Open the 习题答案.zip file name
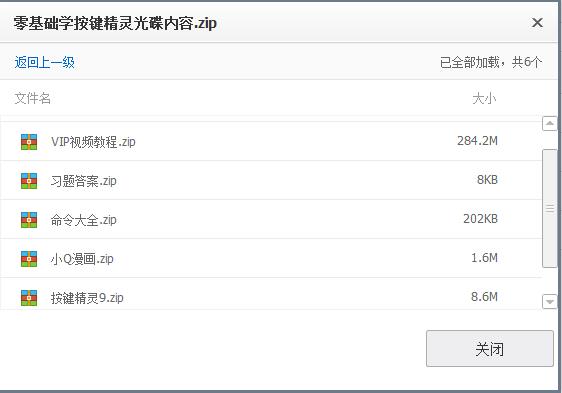 (x=84, y=181)
